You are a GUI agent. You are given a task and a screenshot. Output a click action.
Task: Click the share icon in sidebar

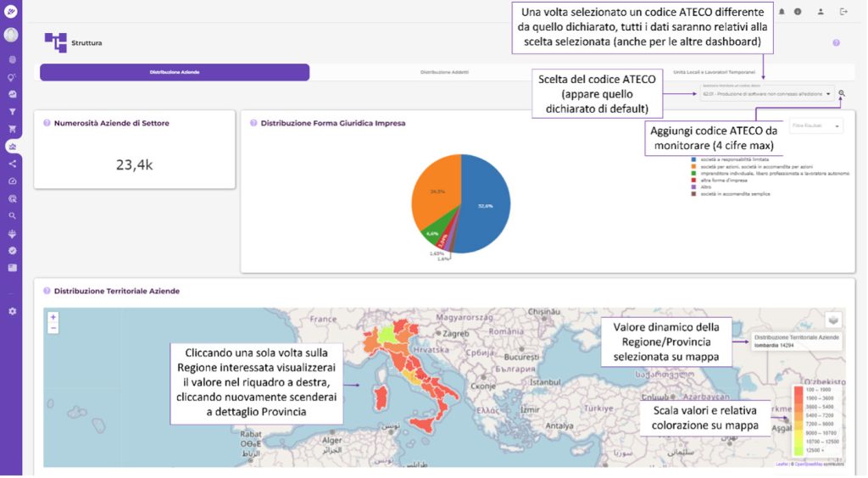[x=12, y=164]
